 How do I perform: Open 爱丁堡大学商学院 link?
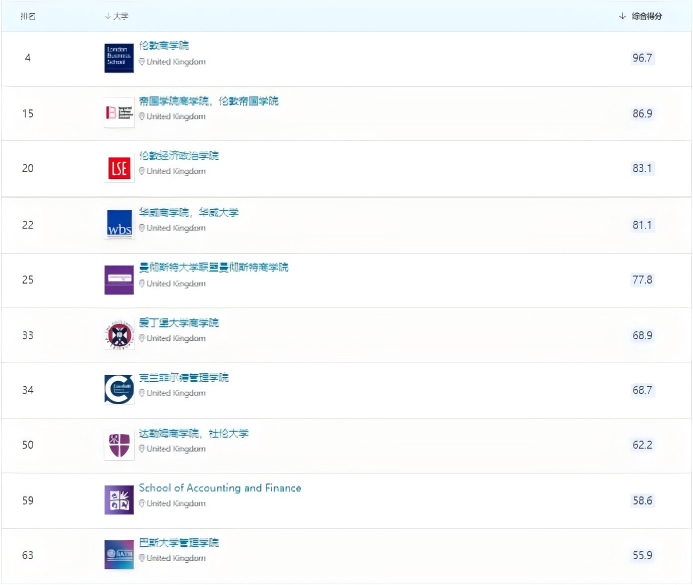[x=179, y=323]
